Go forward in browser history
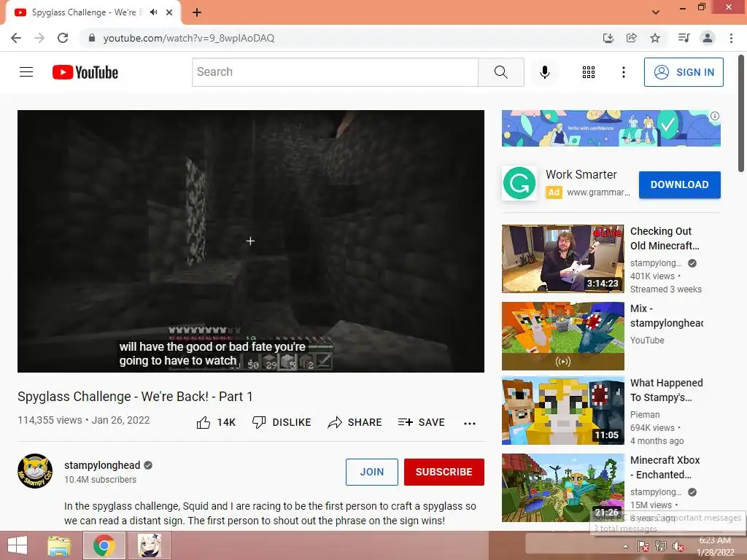The image size is (747, 560). click(39, 38)
